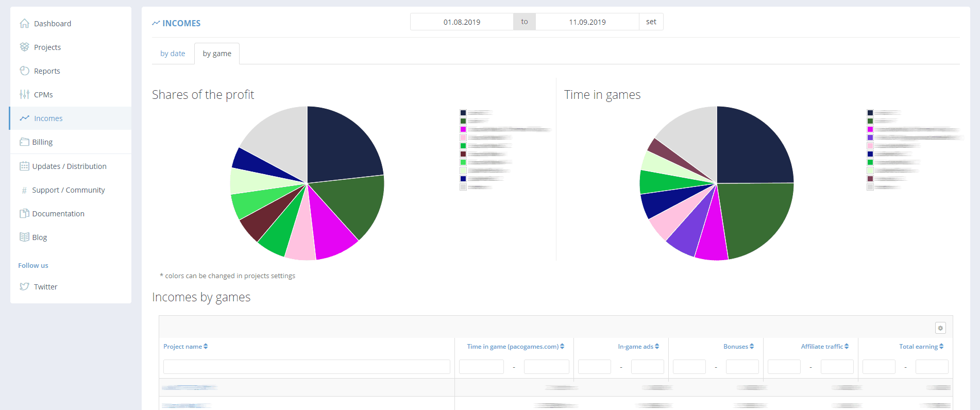
Task: Focus Affiliate traffic minimum filter
Action: tap(784, 367)
